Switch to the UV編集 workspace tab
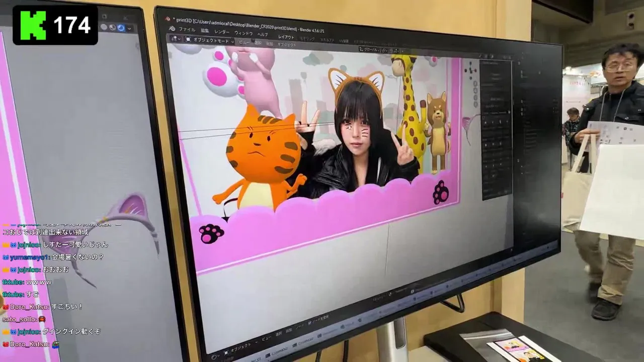The height and width of the screenshot is (362, 644). tap(344, 41)
